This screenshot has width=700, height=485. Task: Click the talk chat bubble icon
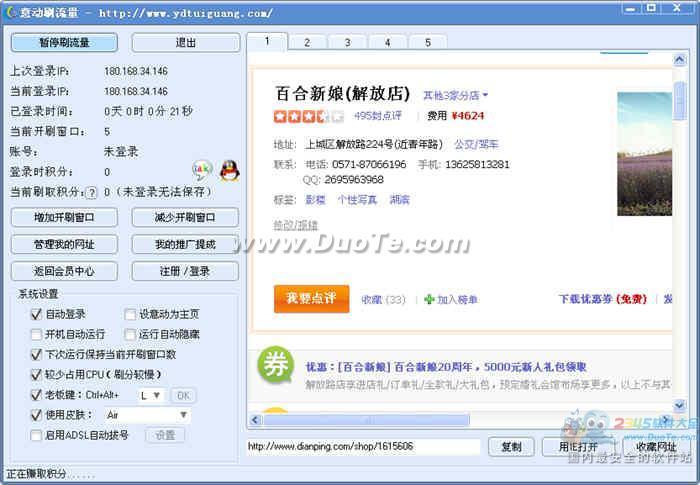point(202,170)
